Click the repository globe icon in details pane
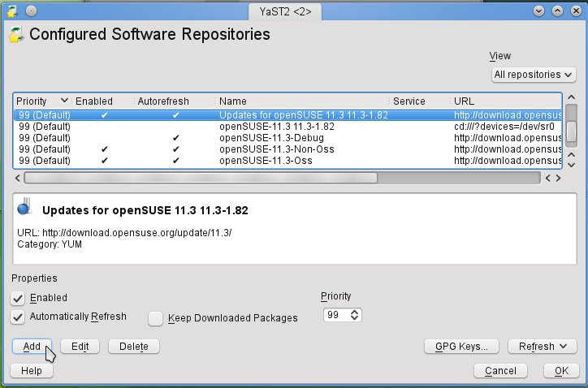Image resolution: width=588 pixels, height=388 pixels. (24, 206)
